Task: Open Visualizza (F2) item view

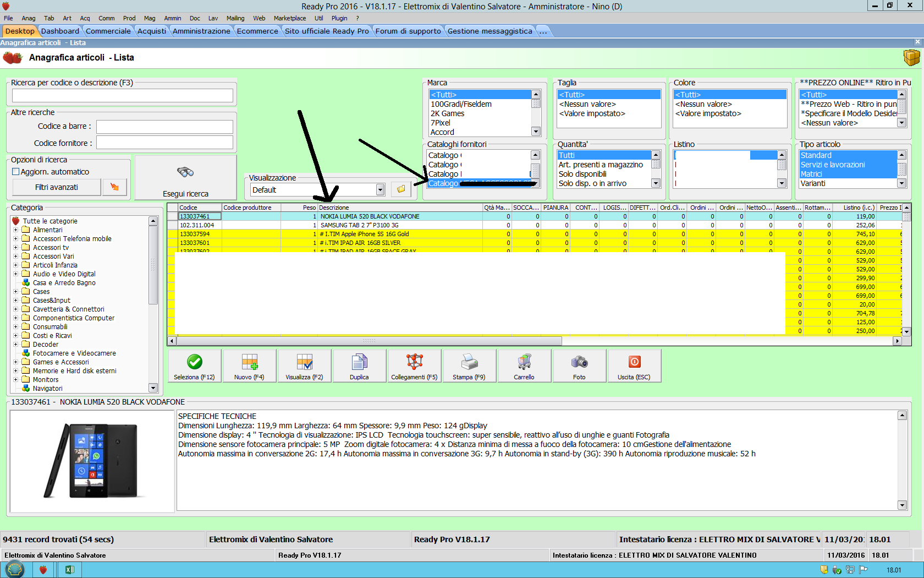Action: [x=304, y=362]
